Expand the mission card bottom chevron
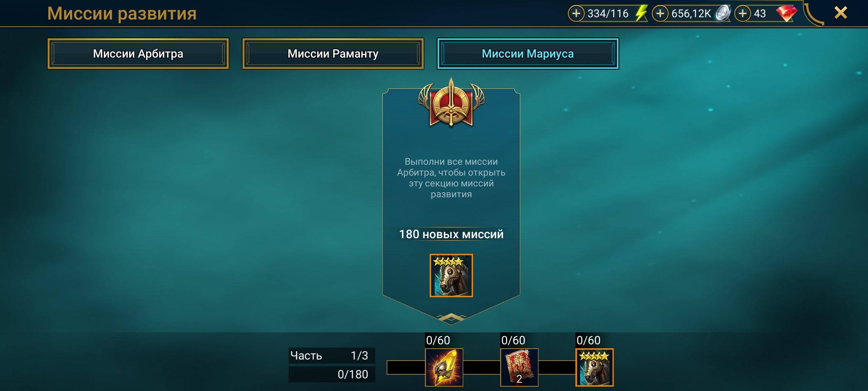Screen dimensions: 868x391 (451, 318)
